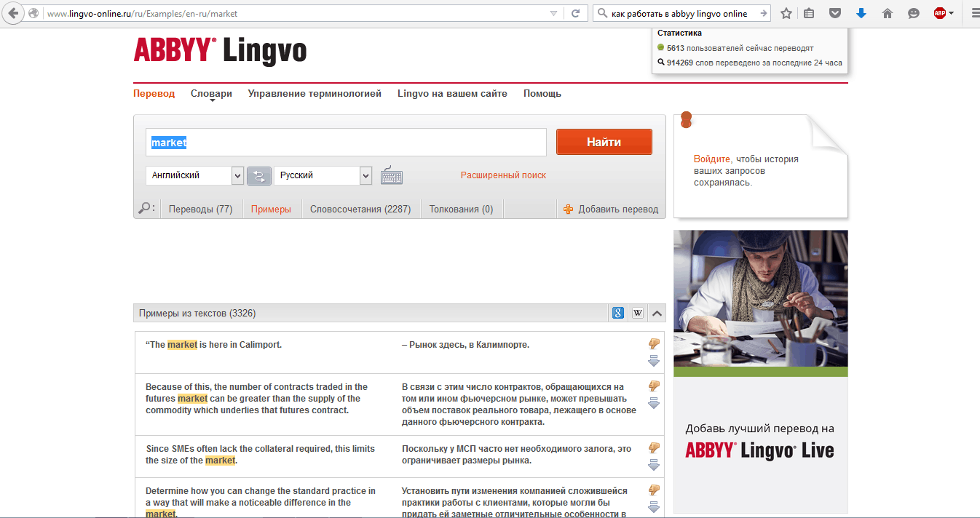Open target language Русский dropdown

323,175
